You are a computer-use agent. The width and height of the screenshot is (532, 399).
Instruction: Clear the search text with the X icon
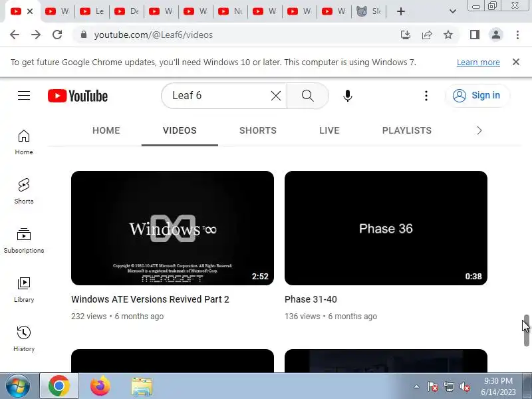coord(276,96)
